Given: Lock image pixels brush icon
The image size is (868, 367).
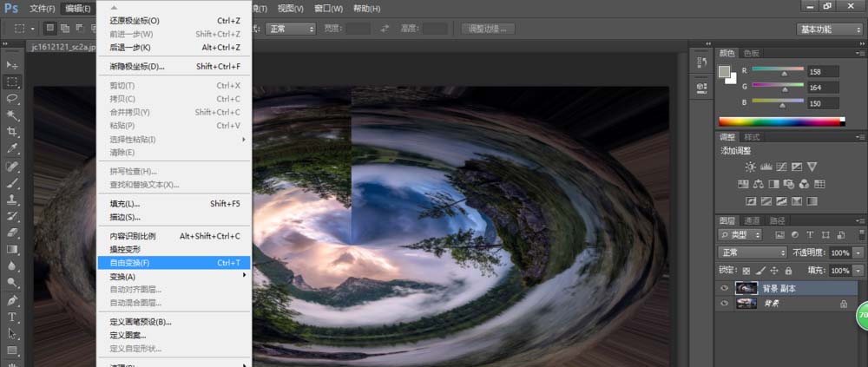Looking at the screenshot, I should point(760,271).
